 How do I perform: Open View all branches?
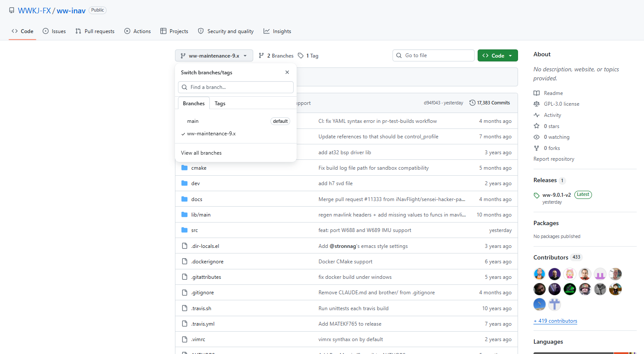click(201, 153)
